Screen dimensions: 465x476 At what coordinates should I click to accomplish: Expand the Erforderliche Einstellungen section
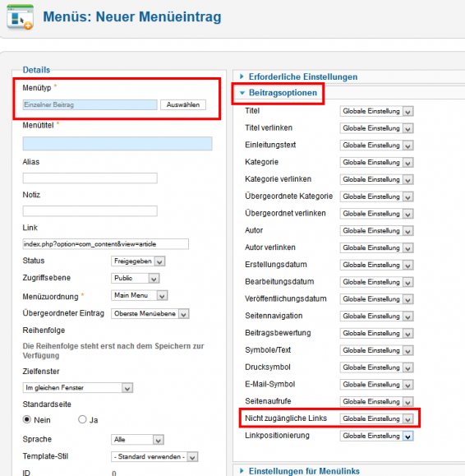click(302, 76)
